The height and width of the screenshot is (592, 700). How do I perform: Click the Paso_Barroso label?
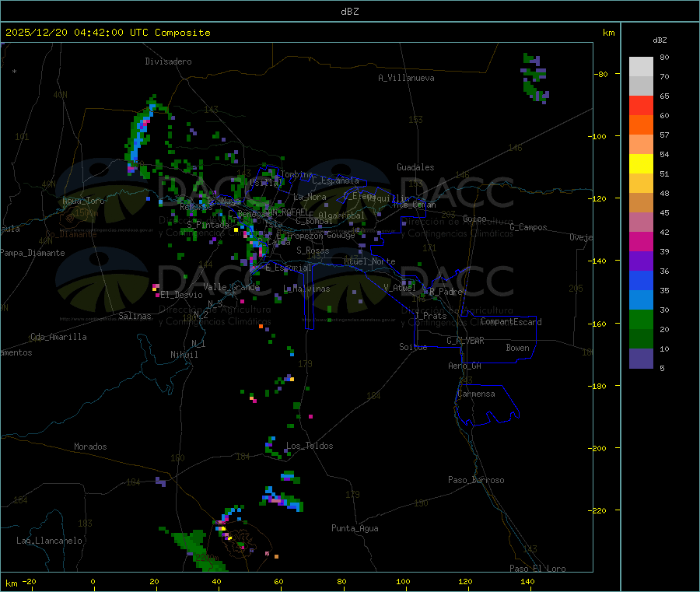[476, 480]
